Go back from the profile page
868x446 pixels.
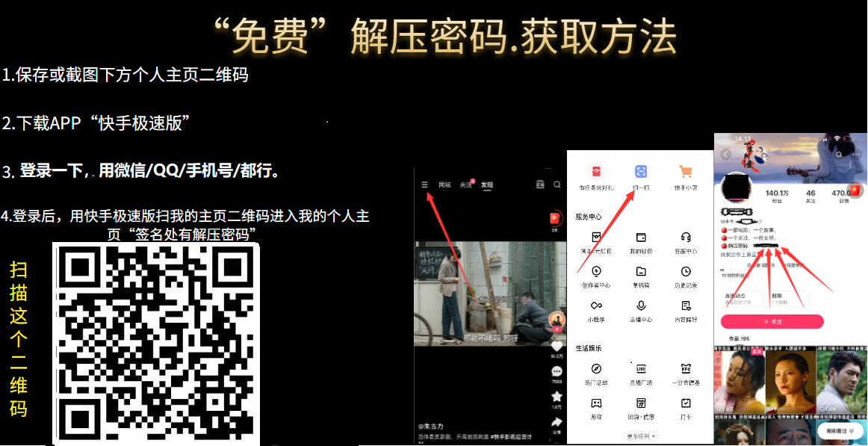(x=725, y=155)
